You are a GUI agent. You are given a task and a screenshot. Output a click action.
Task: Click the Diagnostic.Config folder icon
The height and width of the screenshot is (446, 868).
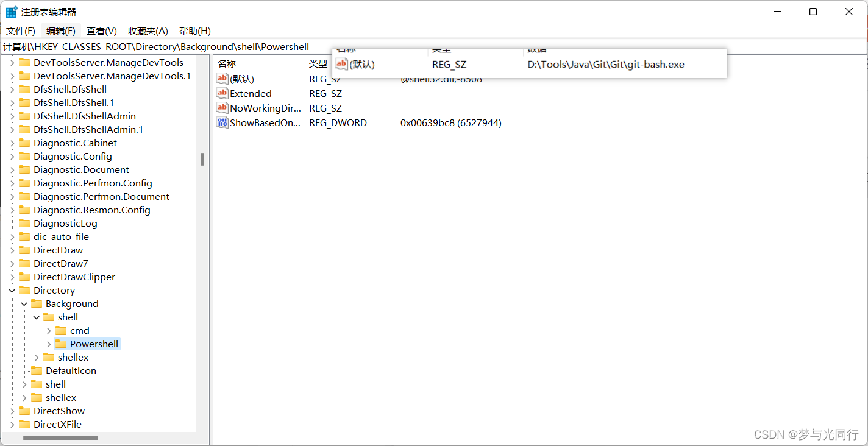click(24, 156)
